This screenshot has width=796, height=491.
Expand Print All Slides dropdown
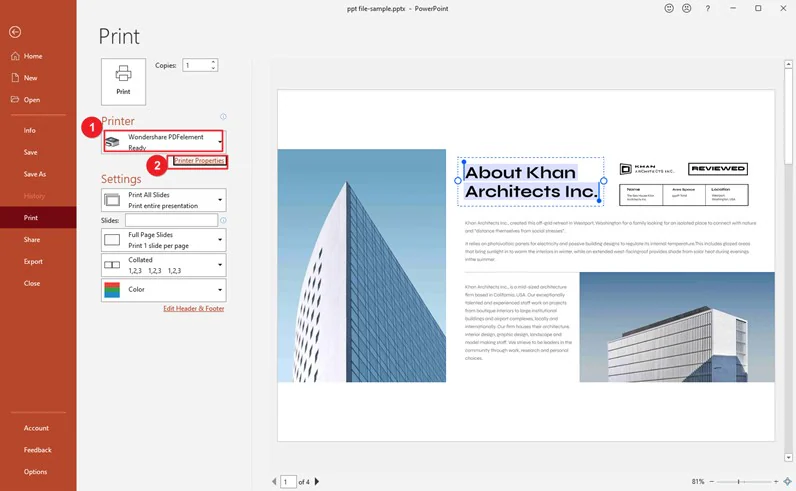pos(163,200)
